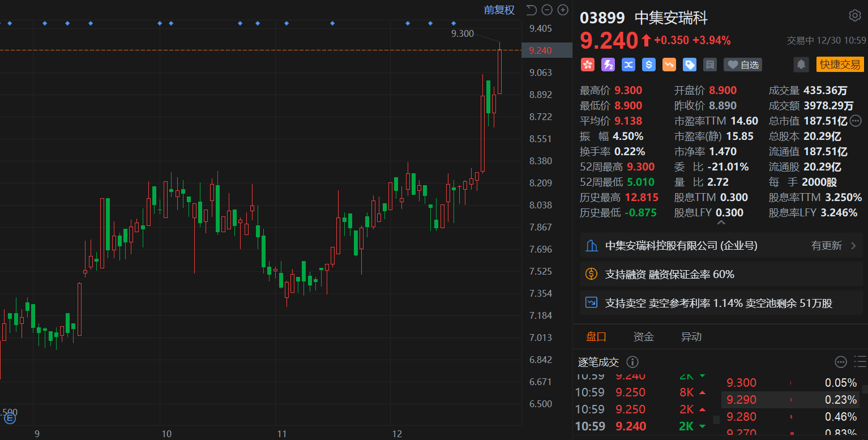Image resolution: width=868 pixels, height=440 pixels.
Task: Click the 最低价 8.900 value
Action: click(628, 105)
